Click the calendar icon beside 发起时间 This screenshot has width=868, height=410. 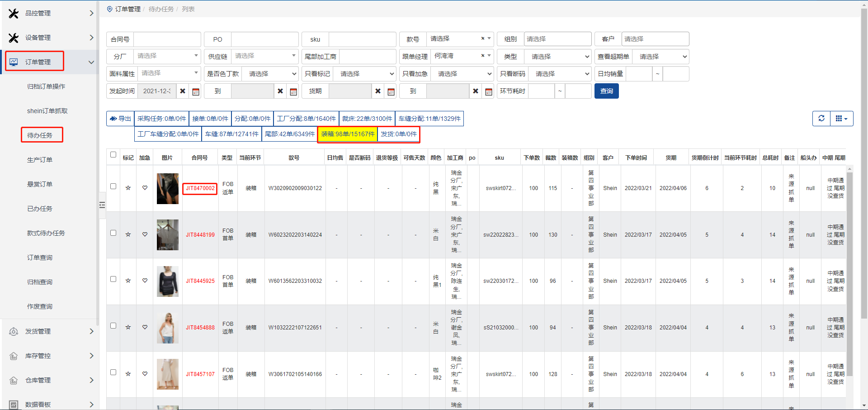[196, 91]
